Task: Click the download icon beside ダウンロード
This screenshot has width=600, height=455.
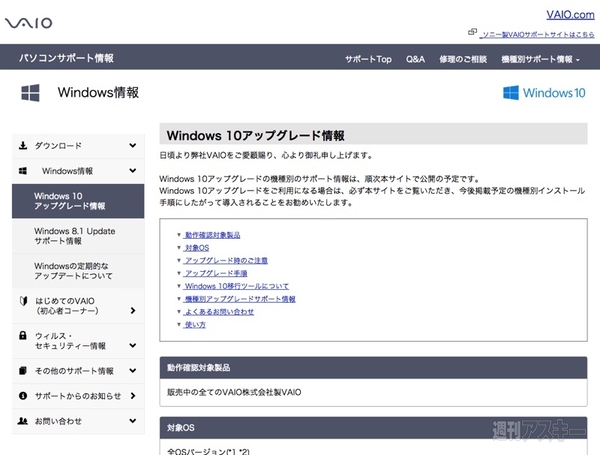Action: point(23,145)
